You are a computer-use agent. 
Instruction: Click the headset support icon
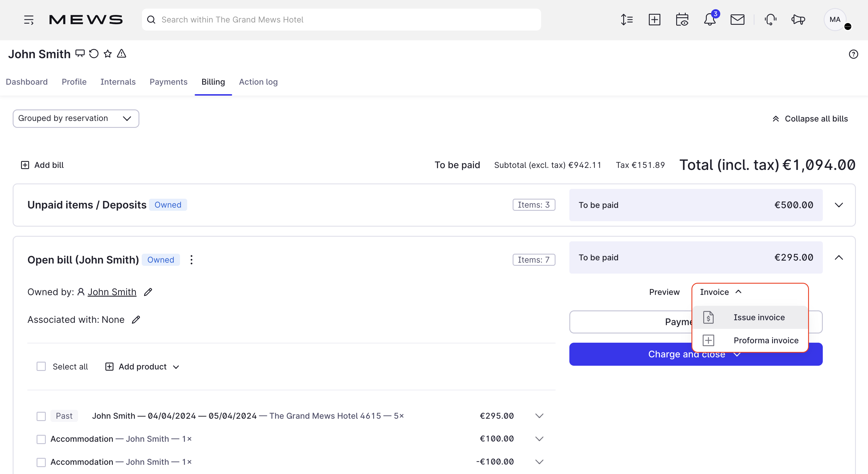(x=771, y=19)
